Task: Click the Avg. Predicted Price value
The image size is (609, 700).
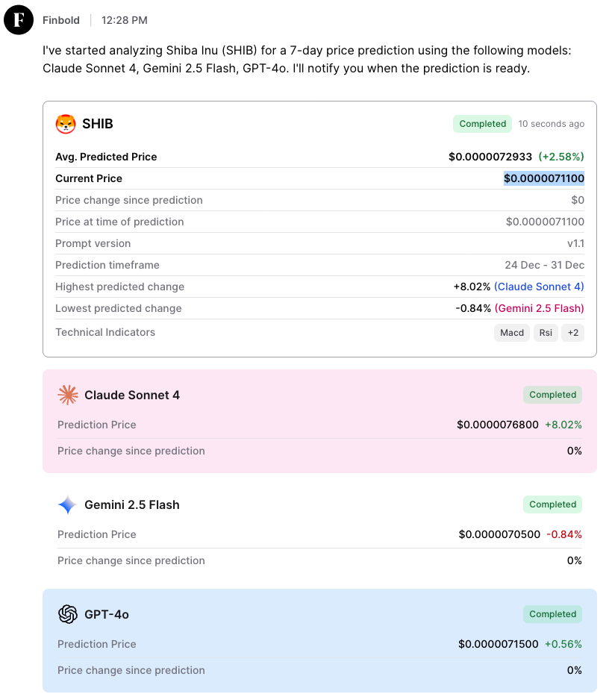Action: tap(490, 157)
